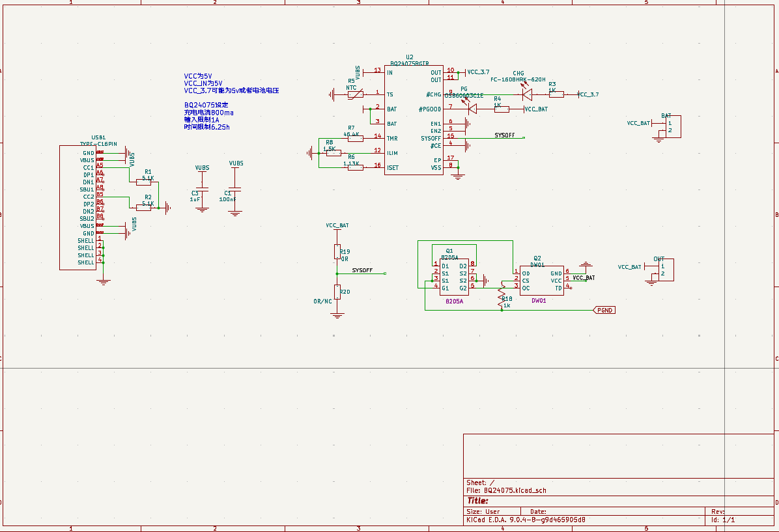Select resistor R2 5.1K
The height and width of the screenshot is (532, 779).
click(144, 208)
